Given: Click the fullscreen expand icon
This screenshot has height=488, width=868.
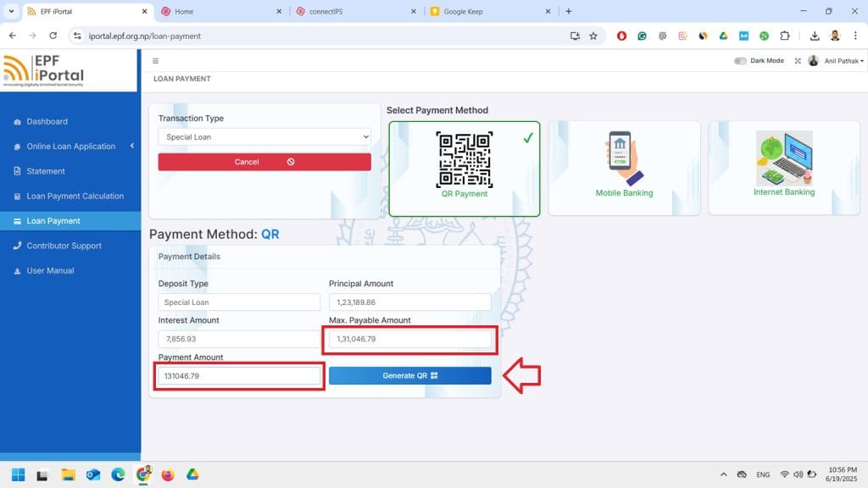Looking at the screenshot, I should click(798, 61).
